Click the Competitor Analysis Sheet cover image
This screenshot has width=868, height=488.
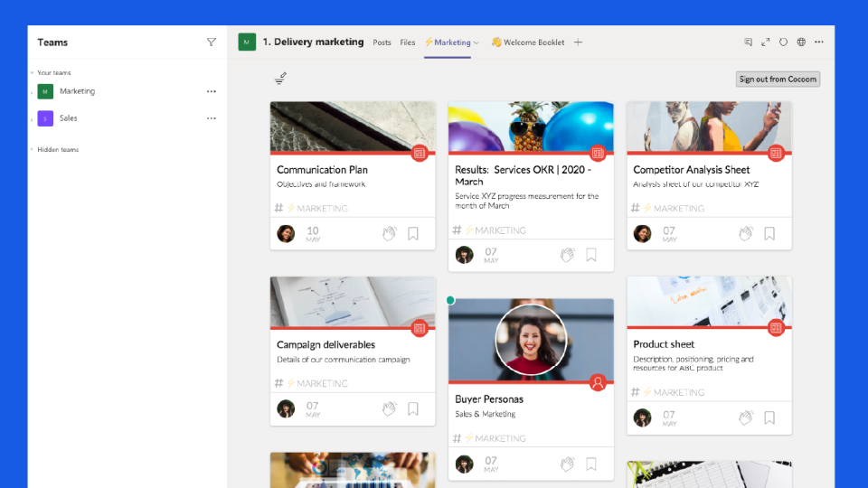pyautogui.click(x=709, y=127)
